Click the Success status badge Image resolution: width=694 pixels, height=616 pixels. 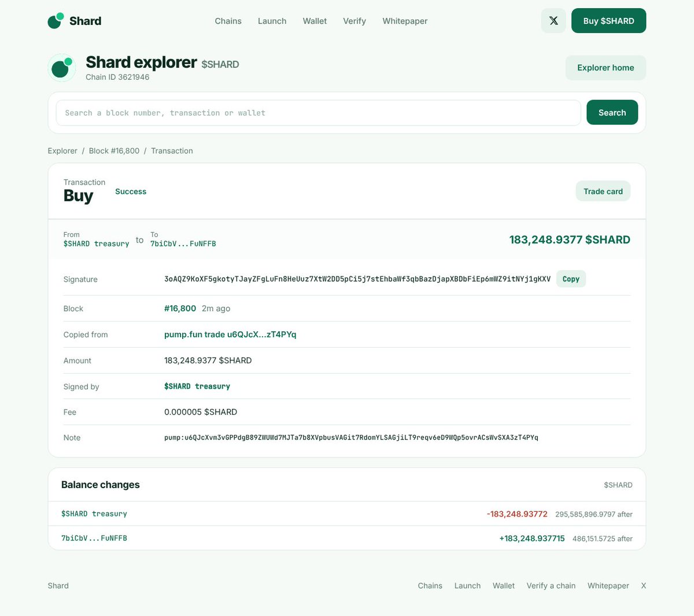[x=131, y=191]
